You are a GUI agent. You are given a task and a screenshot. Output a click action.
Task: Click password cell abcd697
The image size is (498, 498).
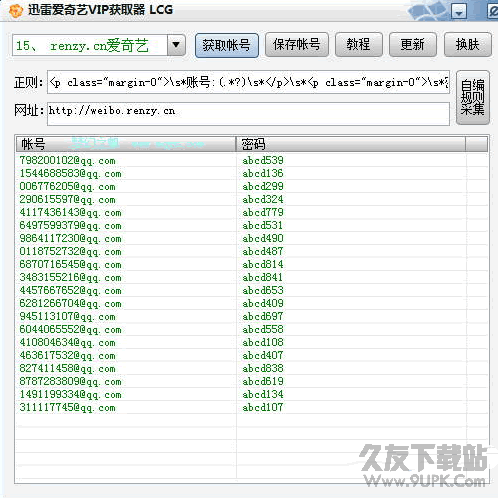click(263, 316)
